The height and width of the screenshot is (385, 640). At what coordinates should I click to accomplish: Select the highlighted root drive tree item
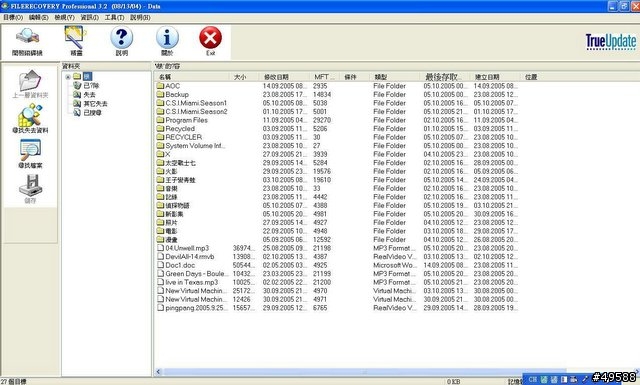click(87, 76)
